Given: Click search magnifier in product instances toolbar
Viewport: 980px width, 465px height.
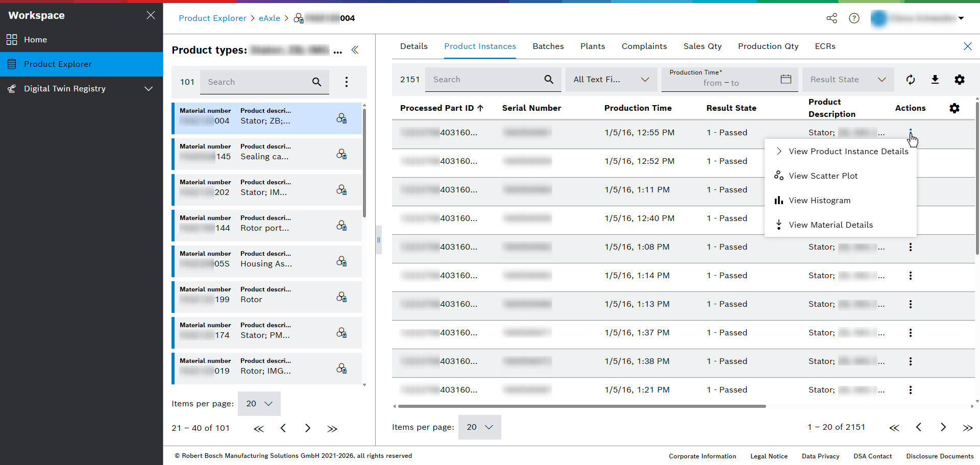Looking at the screenshot, I should pyautogui.click(x=549, y=80).
